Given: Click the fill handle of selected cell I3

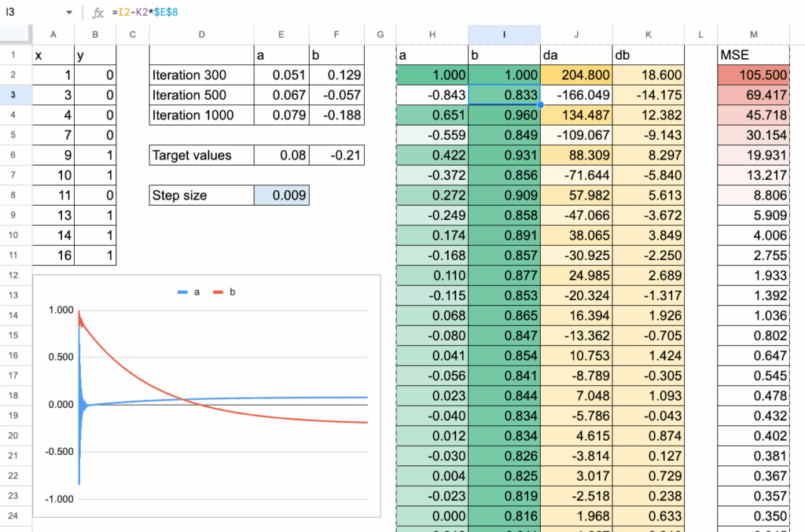Looking at the screenshot, I should point(540,105).
